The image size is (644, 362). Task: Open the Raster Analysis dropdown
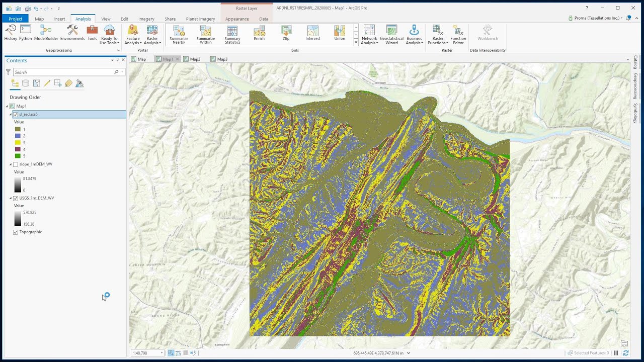(x=152, y=35)
